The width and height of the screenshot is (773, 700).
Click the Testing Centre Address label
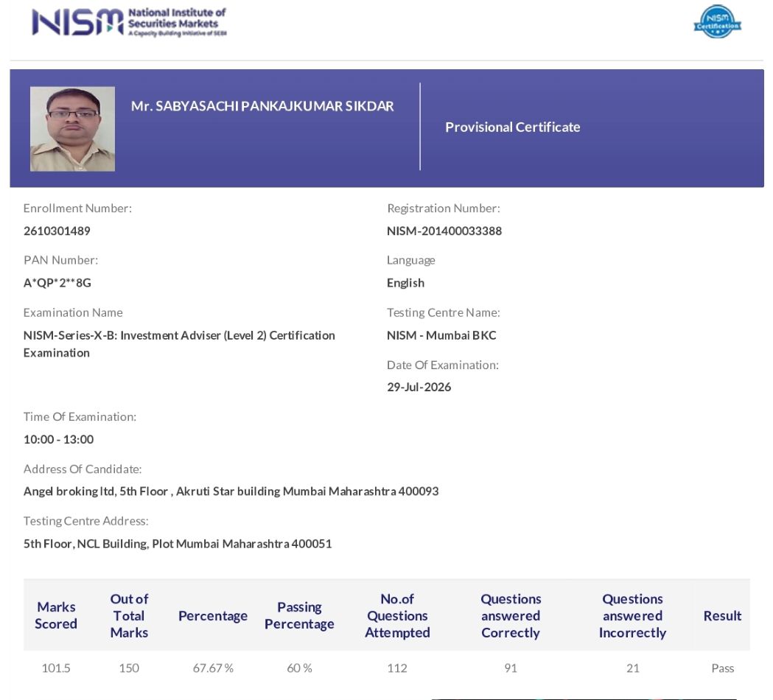[85, 521]
